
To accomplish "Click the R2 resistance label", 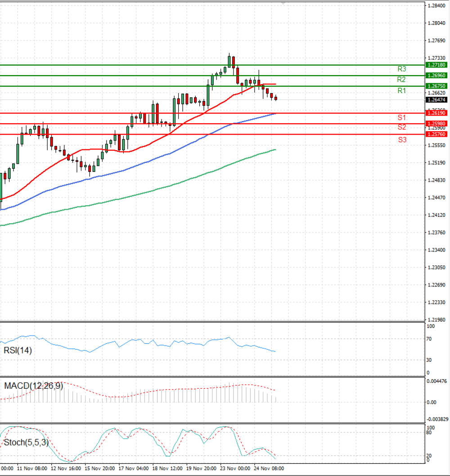I will click(401, 80).
